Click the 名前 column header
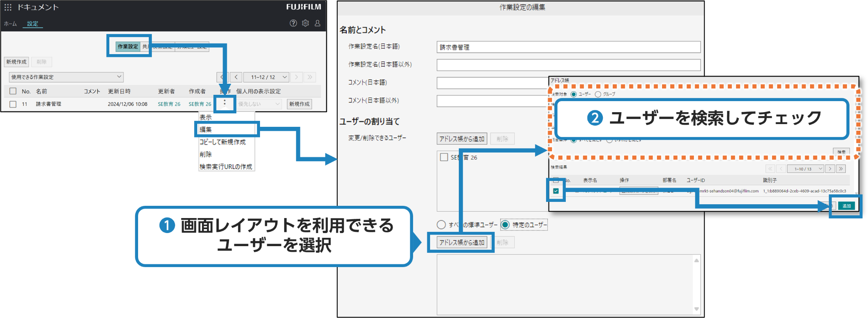The width and height of the screenshot is (868, 318). click(41, 91)
